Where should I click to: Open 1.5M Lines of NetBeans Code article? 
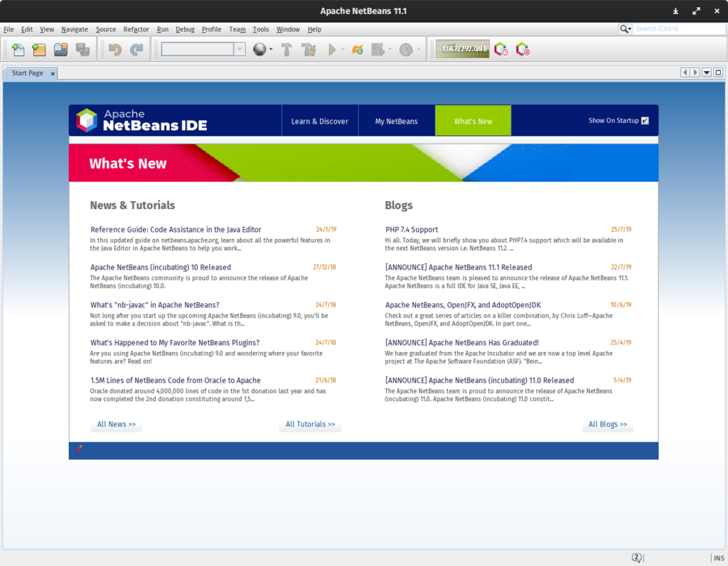(x=176, y=380)
